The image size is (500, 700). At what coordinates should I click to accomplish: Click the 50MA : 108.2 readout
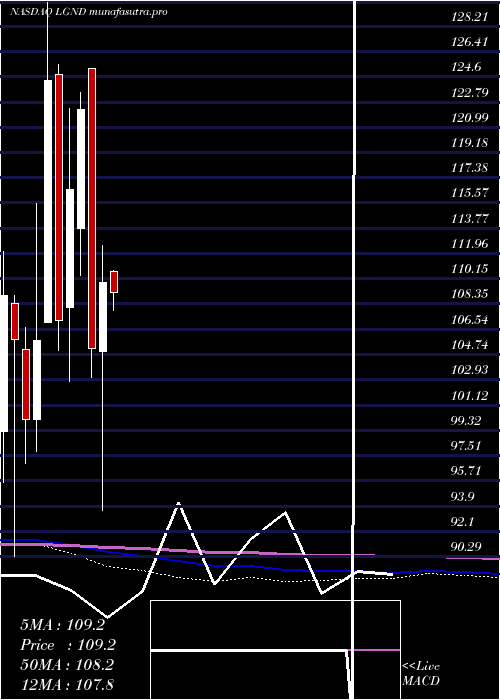[67, 665]
